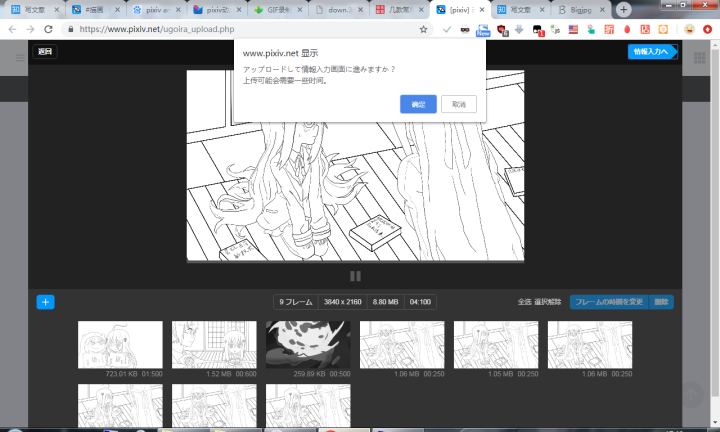Click the 情報入力へ button in the header
720x432 pixels.
[652, 51]
